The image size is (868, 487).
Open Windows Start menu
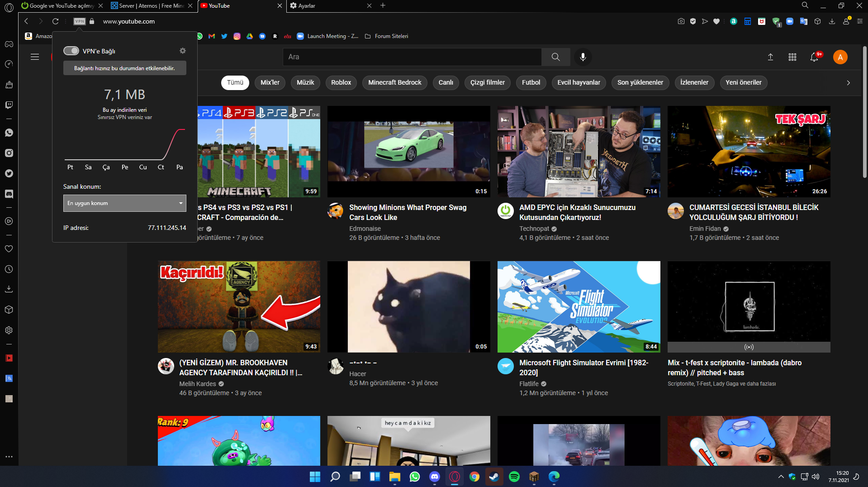point(315,477)
